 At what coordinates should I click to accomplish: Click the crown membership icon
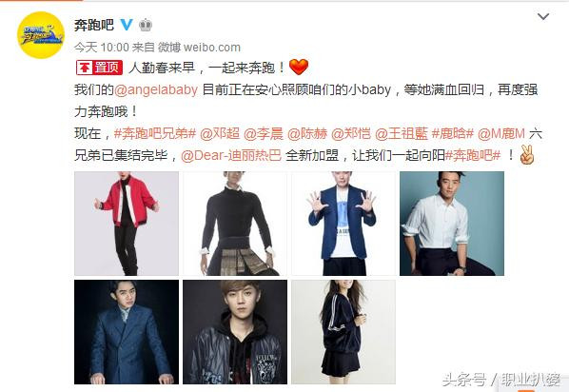click(146, 25)
